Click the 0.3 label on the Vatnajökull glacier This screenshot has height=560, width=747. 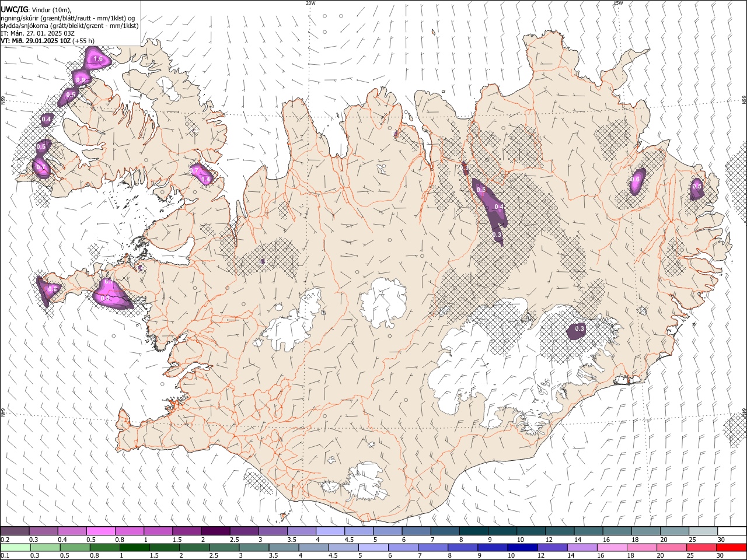[x=580, y=329]
